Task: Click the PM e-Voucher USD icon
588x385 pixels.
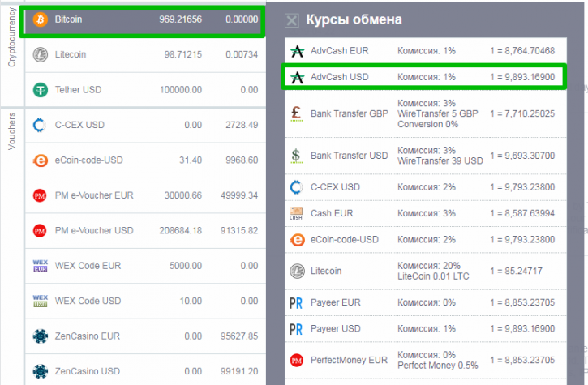Action: click(x=40, y=230)
